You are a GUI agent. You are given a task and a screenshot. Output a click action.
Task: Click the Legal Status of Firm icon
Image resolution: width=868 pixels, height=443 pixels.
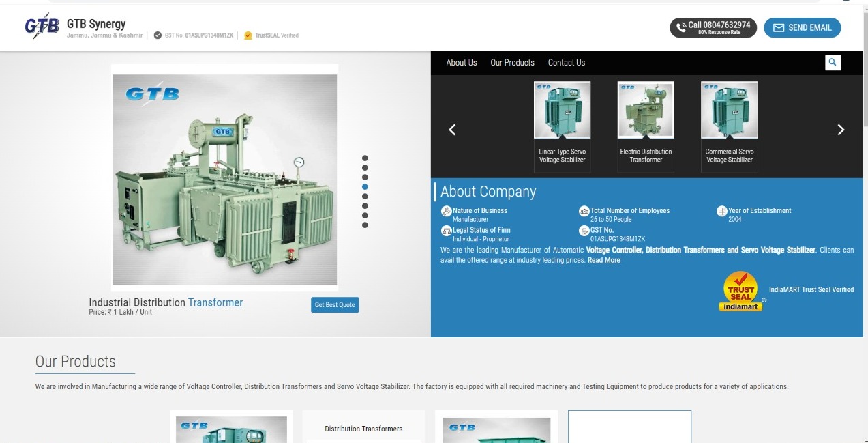(446, 231)
